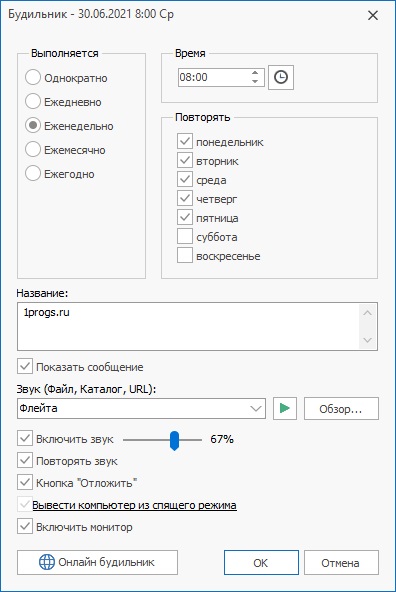This screenshot has width=396, height=592.
Task: Increase the time with up spinner arrow
Action: [255, 73]
